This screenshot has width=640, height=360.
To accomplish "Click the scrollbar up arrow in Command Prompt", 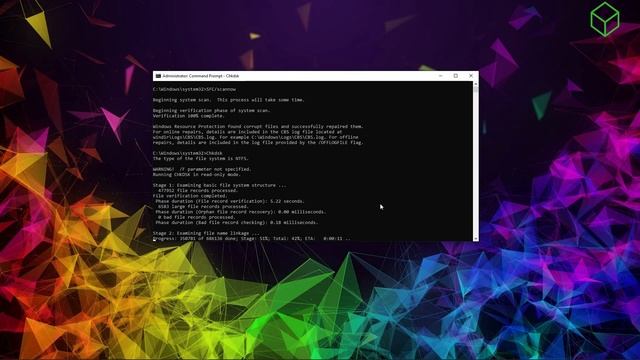I will 476,84.
